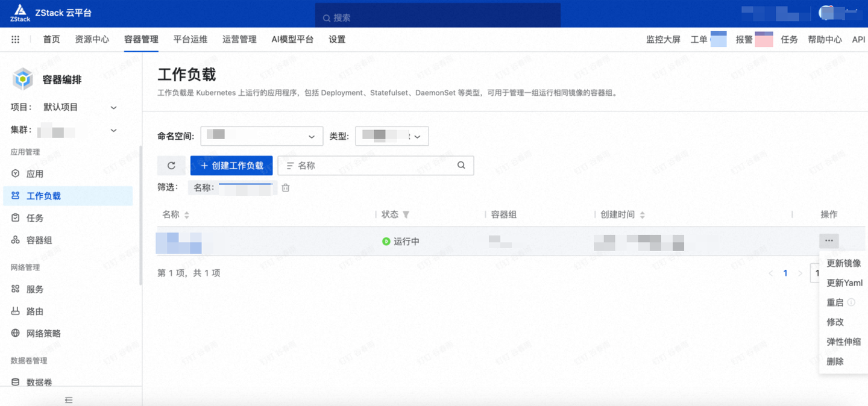868x406 pixels.
Task: Click the 网络策略 globe icon
Action: point(16,333)
